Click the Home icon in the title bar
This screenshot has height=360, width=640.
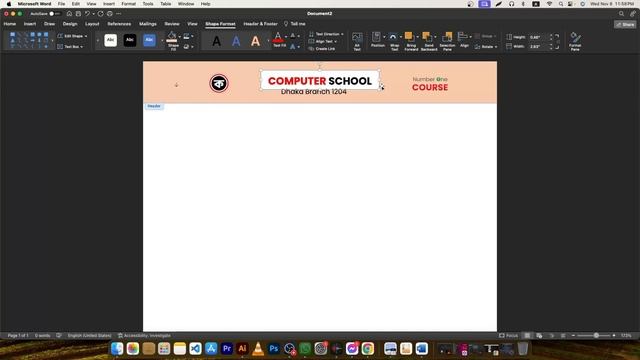pos(69,14)
